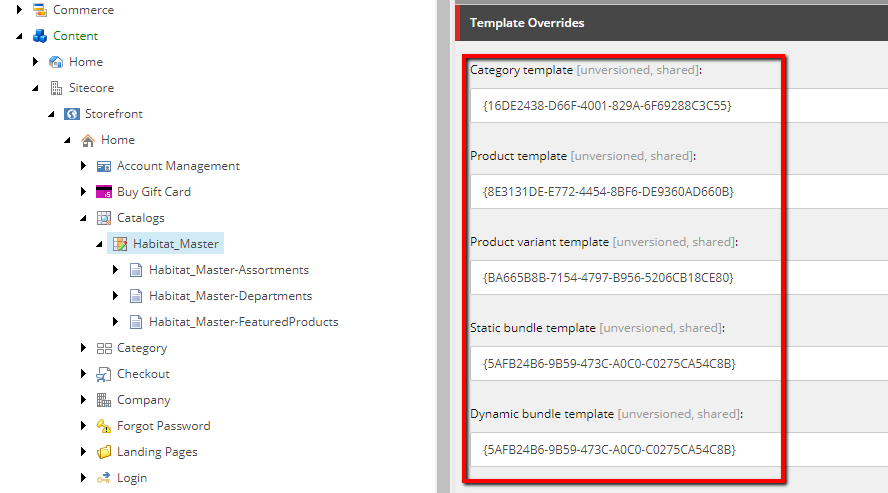Click the Storefront globe icon
Image resolution: width=888 pixels, height=493 pixels.
[71, 114]
